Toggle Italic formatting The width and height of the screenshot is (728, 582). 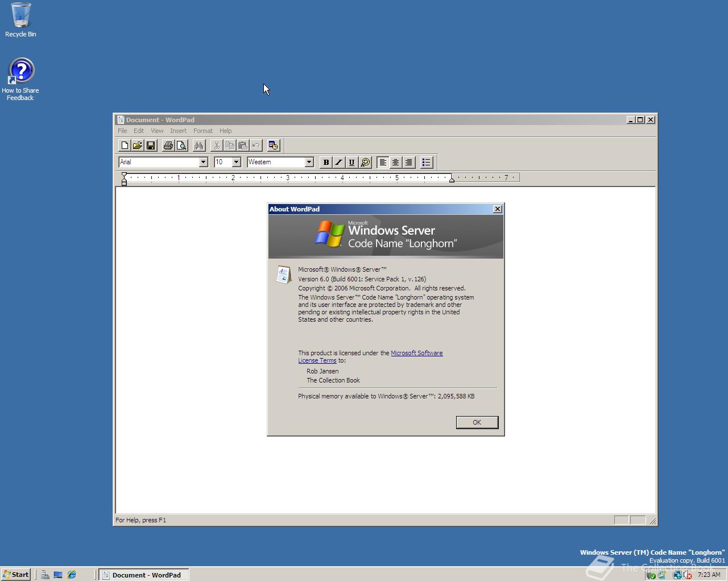[339, 163]
